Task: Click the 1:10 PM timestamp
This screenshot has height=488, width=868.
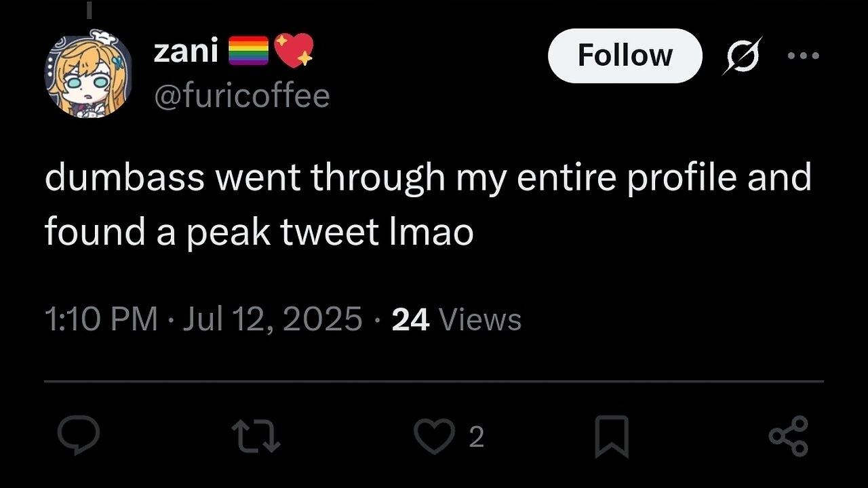Action: point(101,319)
